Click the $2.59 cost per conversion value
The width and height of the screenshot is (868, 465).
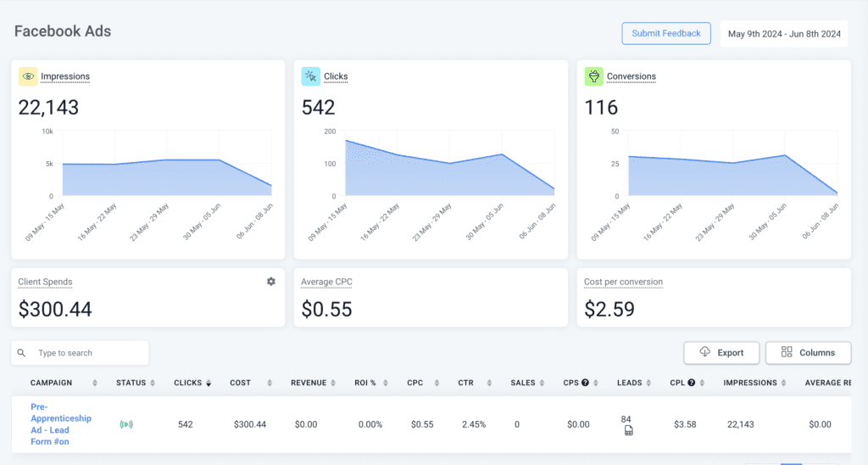tap(609, 309)
